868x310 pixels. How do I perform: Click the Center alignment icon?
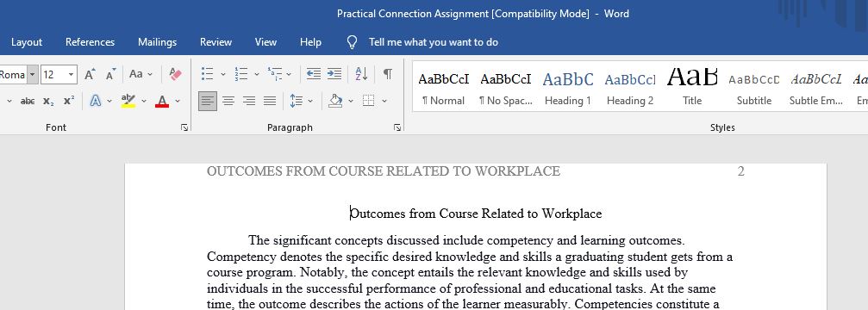click(228, 101)
